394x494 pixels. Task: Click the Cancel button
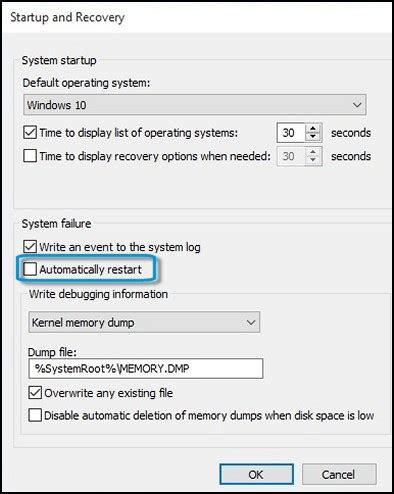click(x=339, y=474)
